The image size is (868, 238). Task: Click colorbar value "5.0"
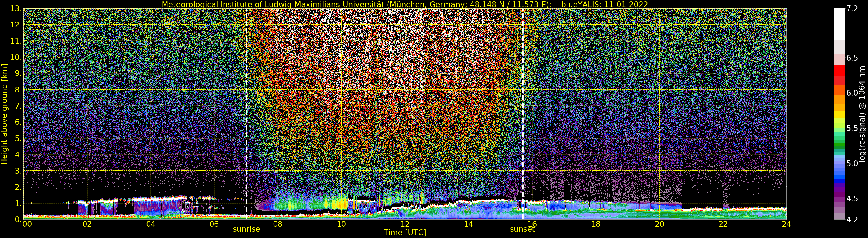(x=852, y=163)
